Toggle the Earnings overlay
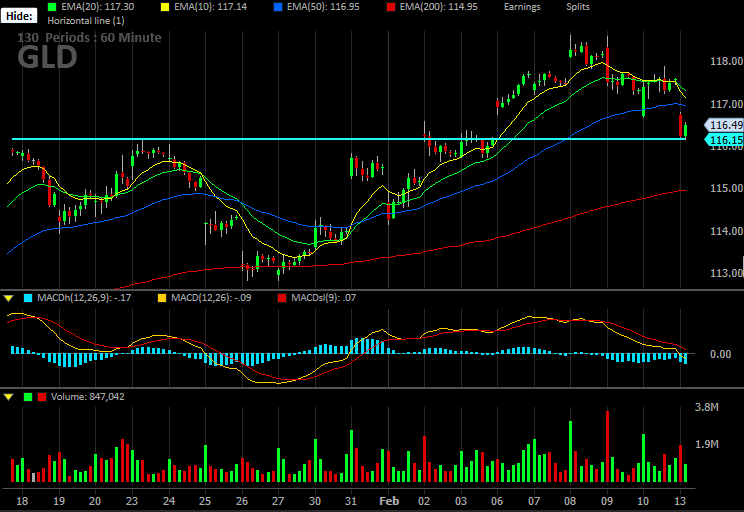 coord(522,7)
